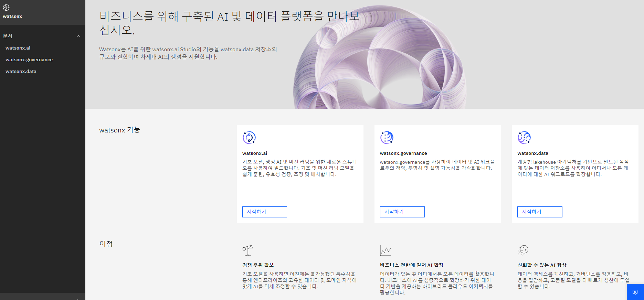This screenshot has width=644, height=300.
Task: Open watsonx.governance in the sidebar
Action: point(29,60)
